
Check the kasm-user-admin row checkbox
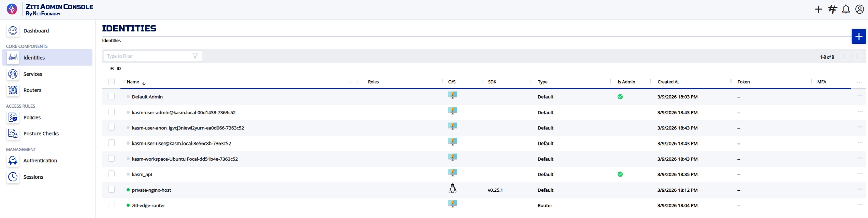pyautogui.click(x=111, y=112)
